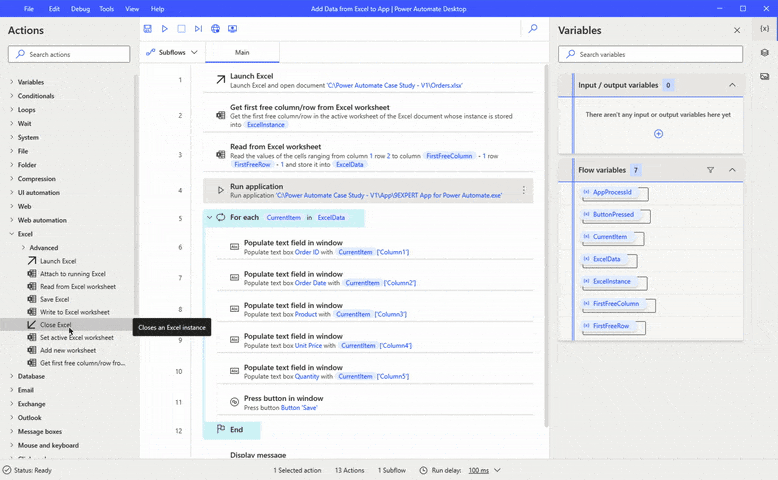Image resolution: width=778 pixels, height=480 pixels.
Task: Toggle the variables pane {x} icon
Action: [x=765, y=29]
